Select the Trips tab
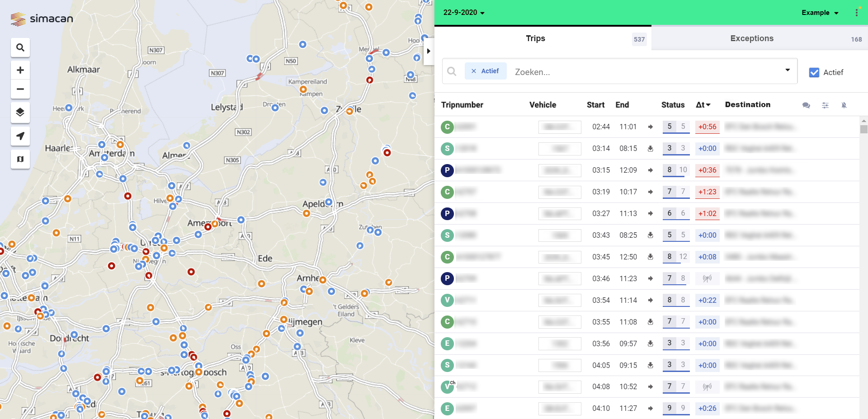 pos(535,38)
